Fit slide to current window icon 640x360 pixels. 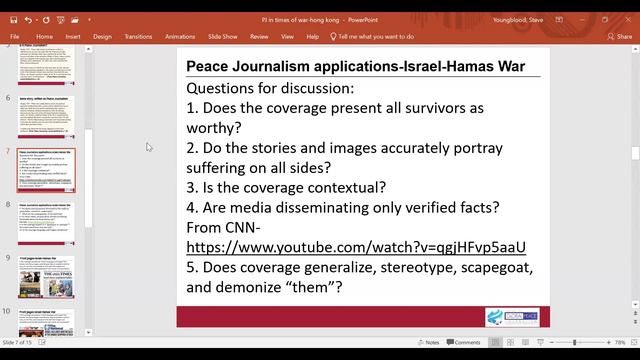coord(634,342)
